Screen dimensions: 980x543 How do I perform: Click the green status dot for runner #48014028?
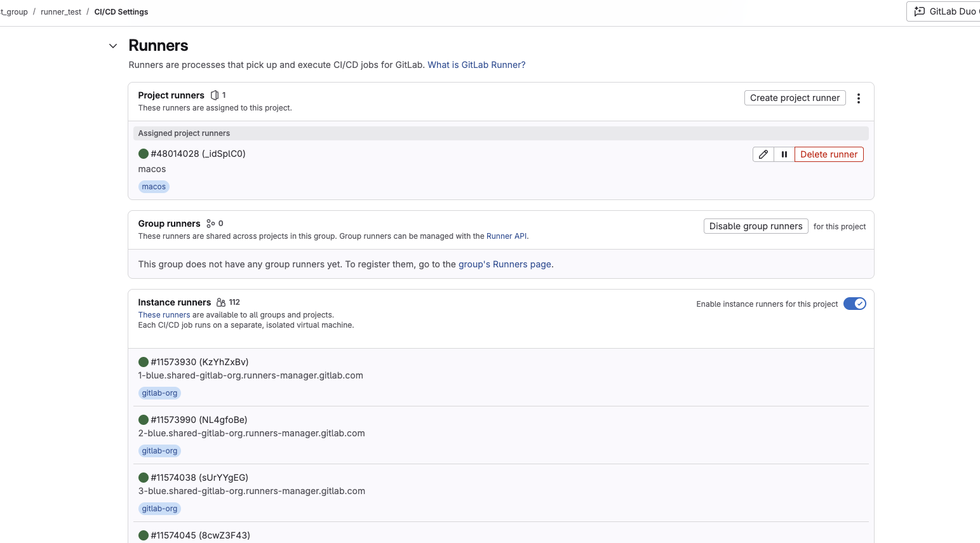144,154
